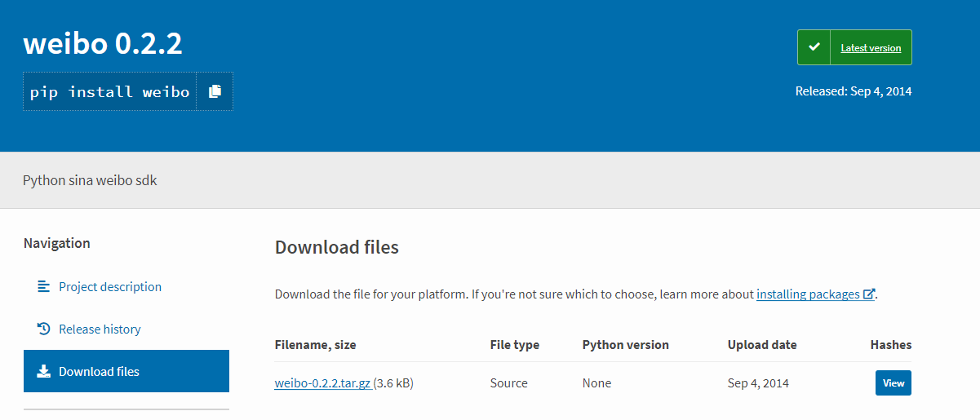
Task: Click the green checkmark icon
Action: [x=814, y=47]
